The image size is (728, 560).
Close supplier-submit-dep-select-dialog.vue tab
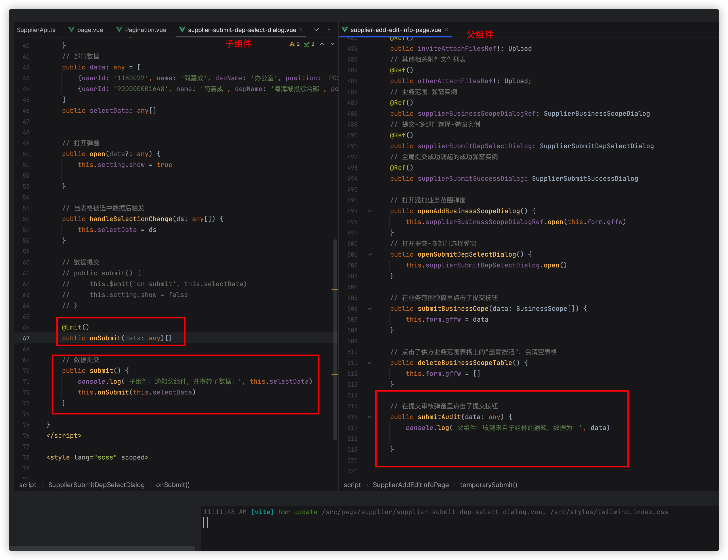point(301,30)
